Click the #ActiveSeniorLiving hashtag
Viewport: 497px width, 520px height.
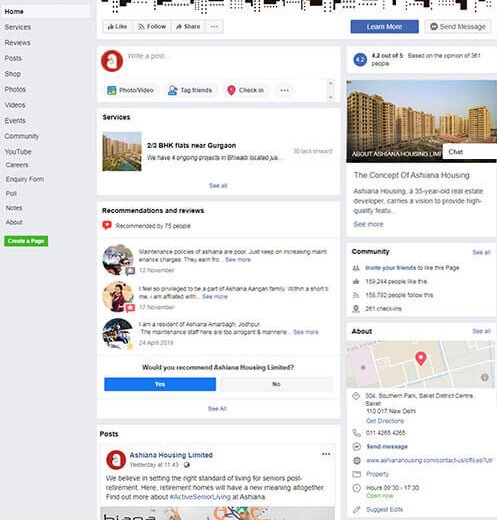click(x=200, y=497)
